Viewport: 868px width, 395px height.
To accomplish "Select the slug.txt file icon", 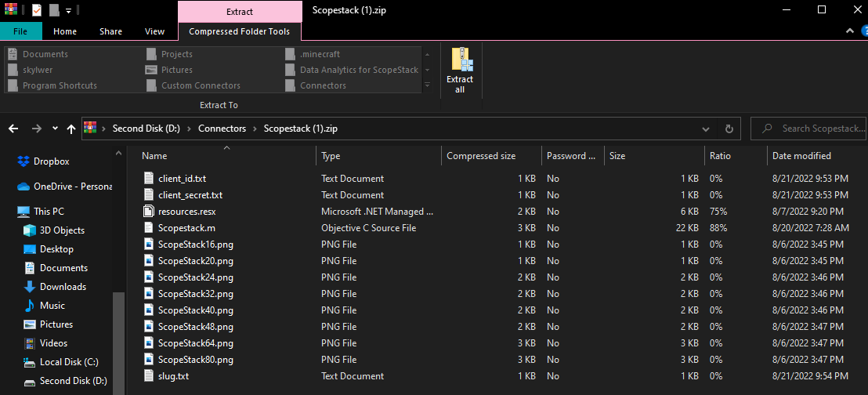I will (x=148, y=375).
